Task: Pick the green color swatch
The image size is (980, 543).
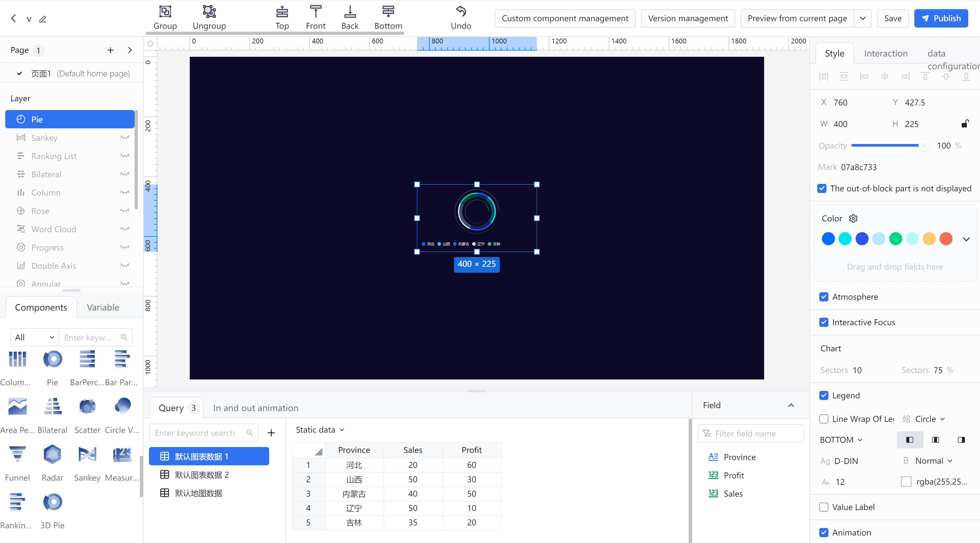Action: pyautogui.click(x=895, y=239)
